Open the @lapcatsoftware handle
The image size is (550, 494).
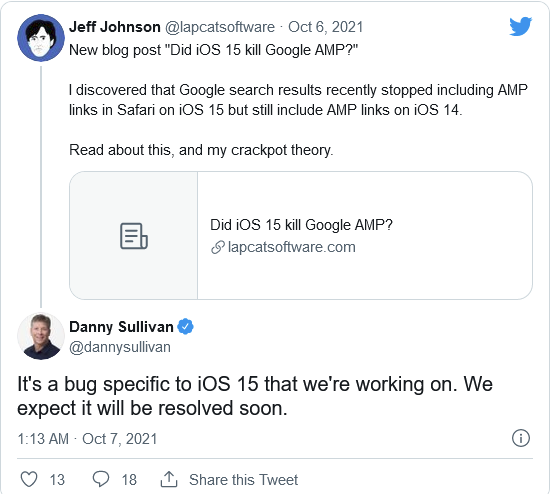[220, 27]
